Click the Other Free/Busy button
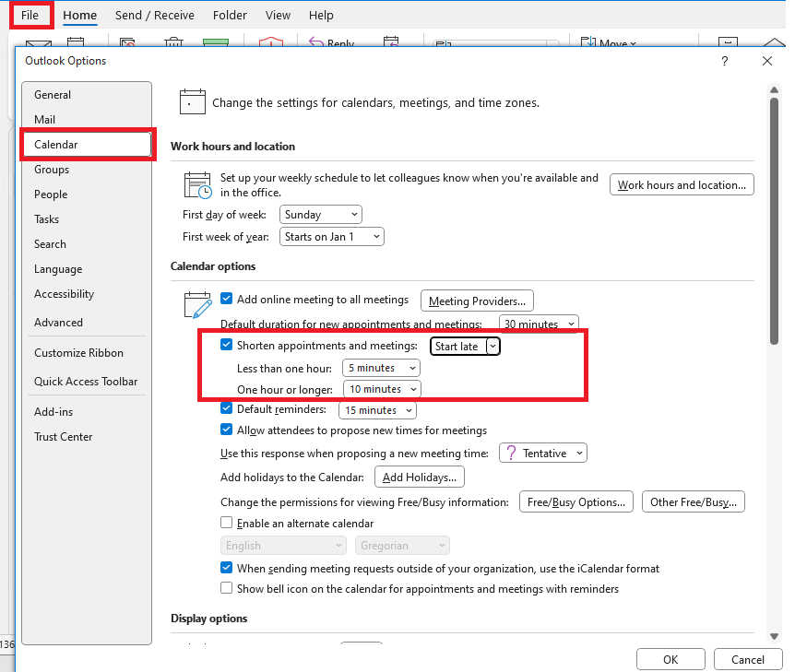The image size is (795, 672). coord(694,501)
